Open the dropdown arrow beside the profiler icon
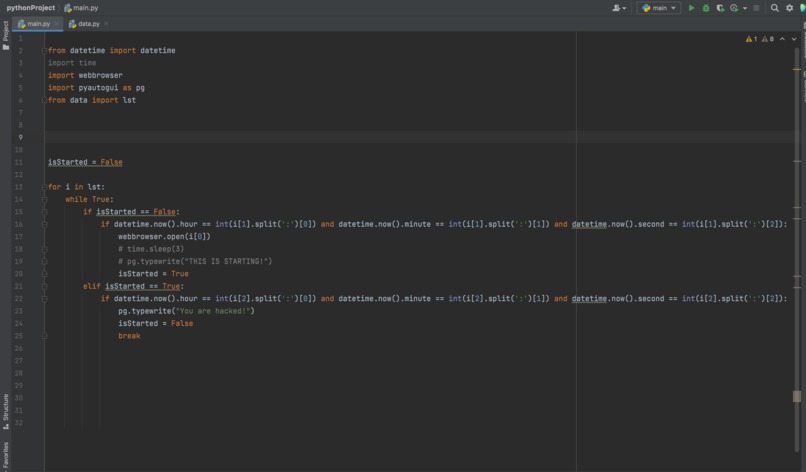Image resolution: width=806 pixels, height=472 pixels. click(x=745, y=8)
